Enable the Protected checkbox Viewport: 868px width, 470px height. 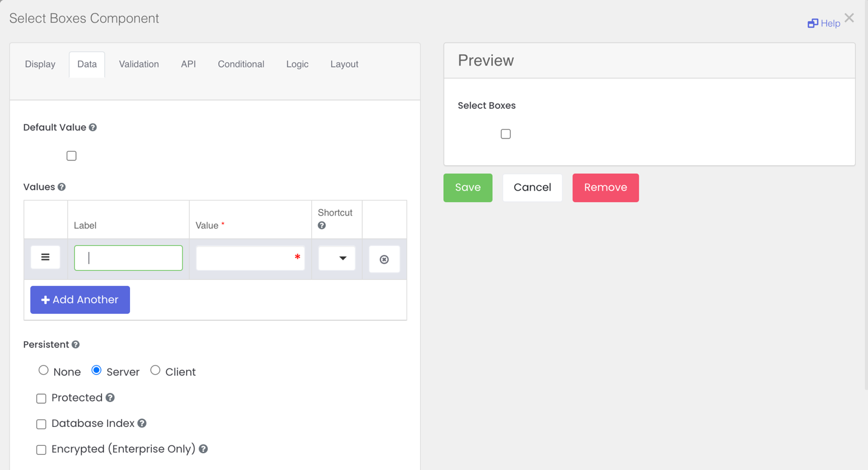(x=41, y=398)
